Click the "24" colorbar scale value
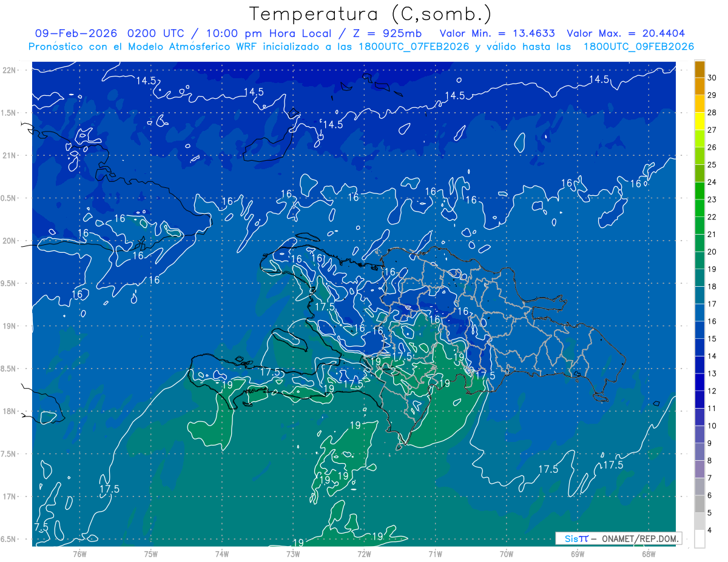The height and width of the screenshot is (562, 728). click(712, 182)
